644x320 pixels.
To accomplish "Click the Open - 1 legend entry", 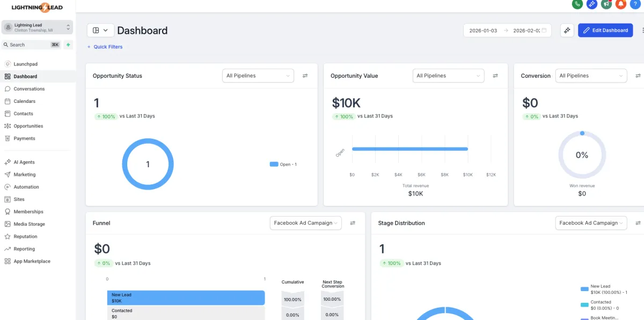I will (283, 165).
